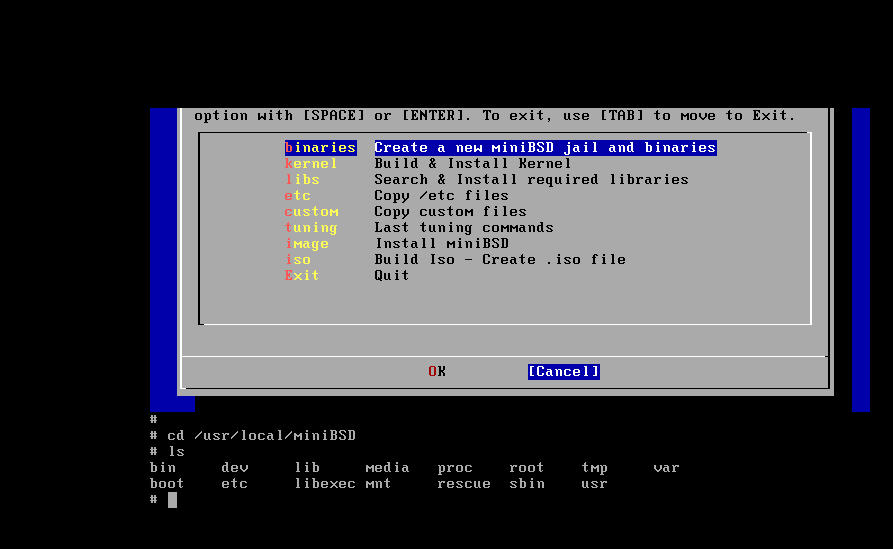
Task: Select the highlighted binaries menu entry
Action: tap(320, 148)
